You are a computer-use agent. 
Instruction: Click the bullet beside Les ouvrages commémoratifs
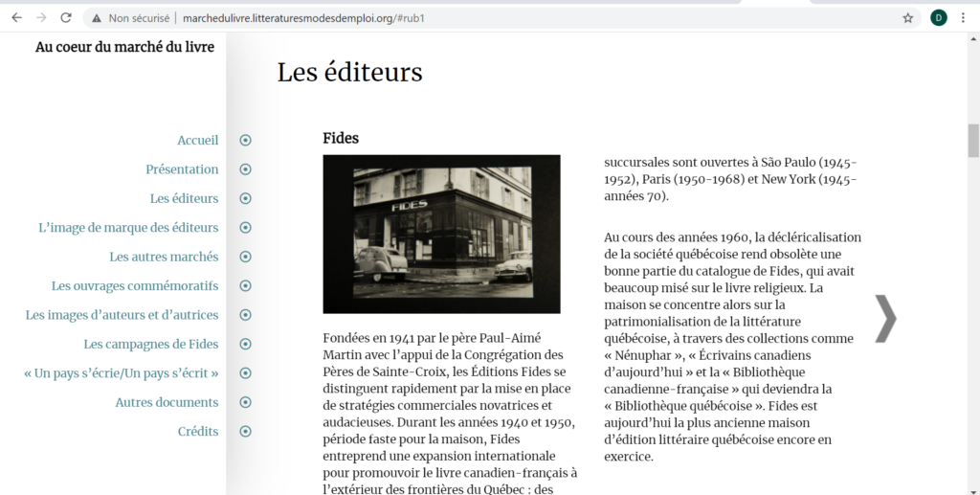click(246, 285)
